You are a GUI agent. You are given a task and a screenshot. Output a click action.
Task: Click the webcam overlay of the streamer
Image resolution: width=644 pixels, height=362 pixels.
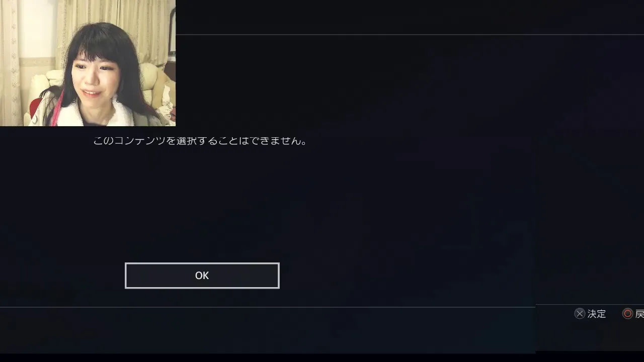click(x=88, y=63)
